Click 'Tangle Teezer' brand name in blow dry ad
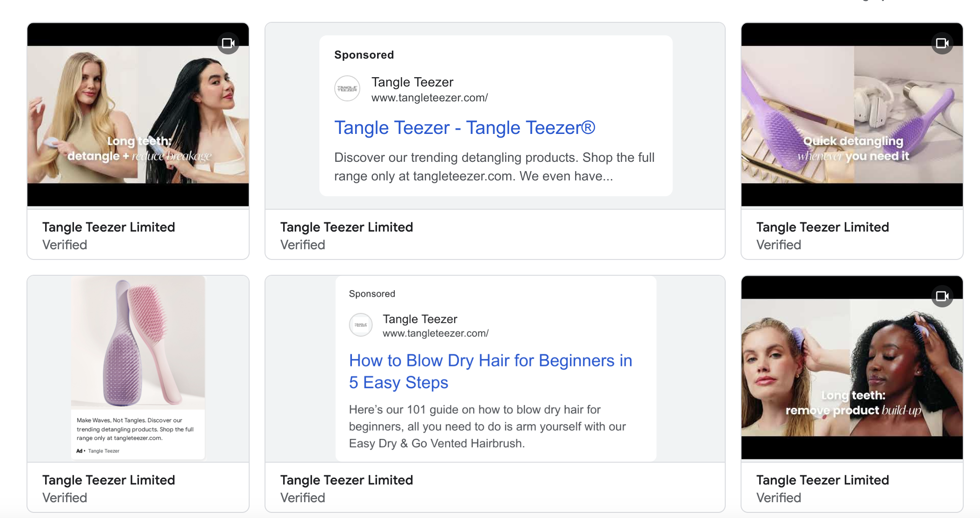The image size is (980, 518). coord(420,319)
